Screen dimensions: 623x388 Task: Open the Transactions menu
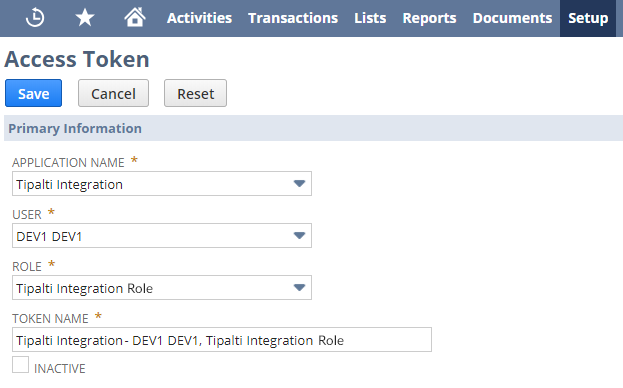tap(293, 18)
